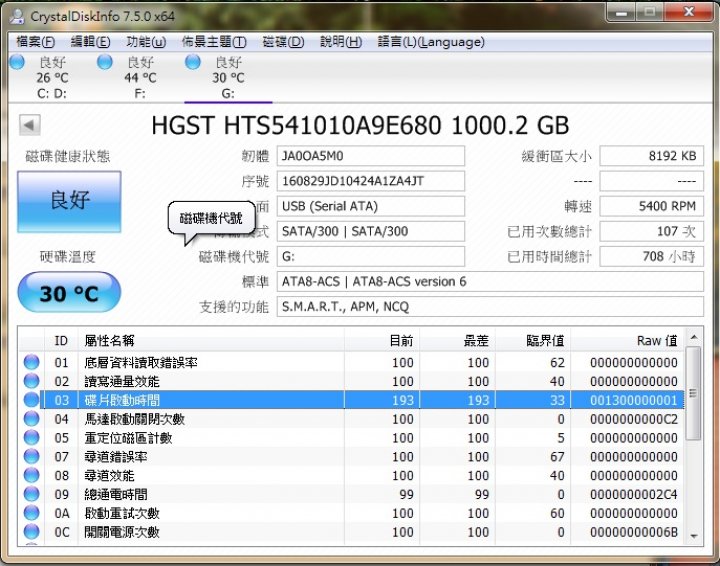Open the 佈景主題(T) menu
The image size is (720, 566).
click(x=214, y=42)
